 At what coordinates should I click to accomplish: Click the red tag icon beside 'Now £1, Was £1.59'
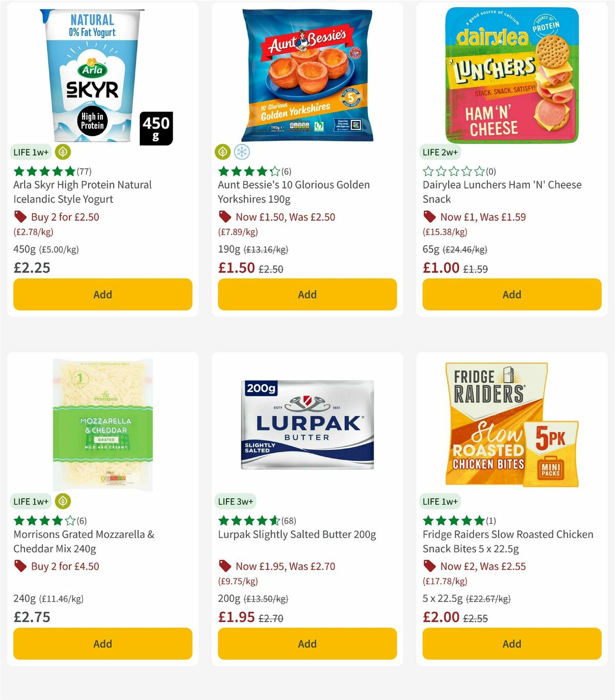point(429,217)
